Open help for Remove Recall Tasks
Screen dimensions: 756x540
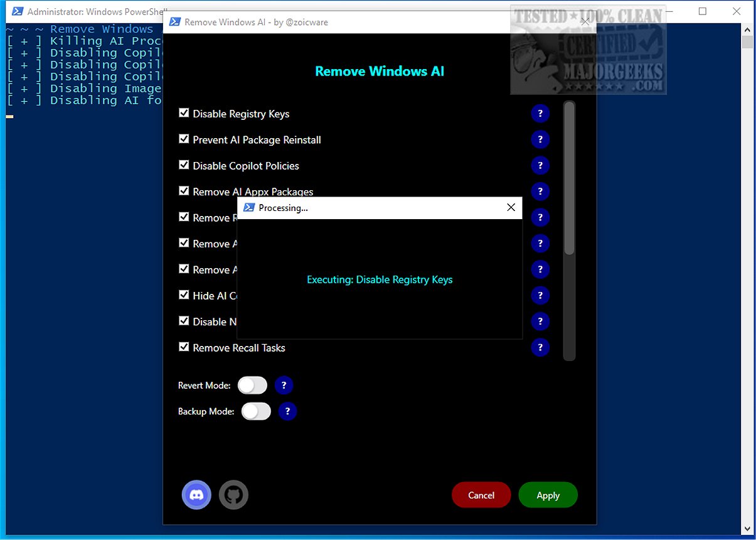click(540, 347)
